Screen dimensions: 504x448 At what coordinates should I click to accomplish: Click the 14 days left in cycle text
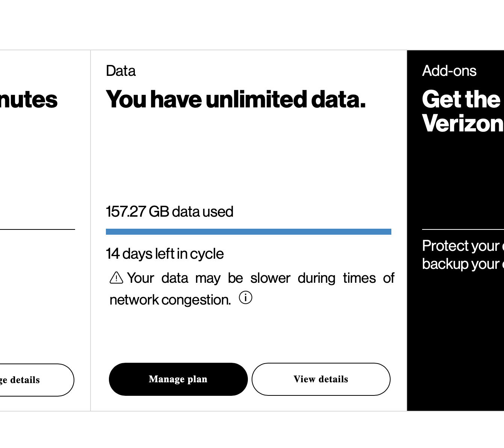click(164, 254)
